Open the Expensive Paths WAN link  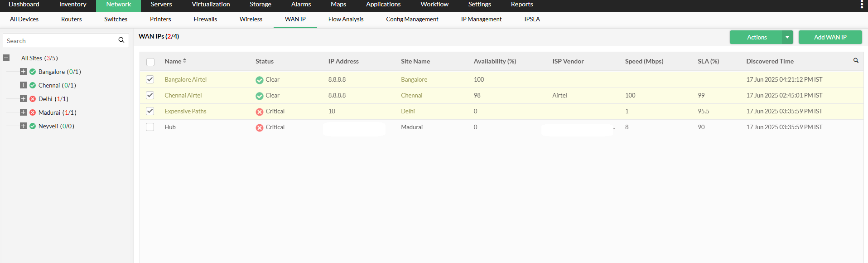(x=185, y=111)
